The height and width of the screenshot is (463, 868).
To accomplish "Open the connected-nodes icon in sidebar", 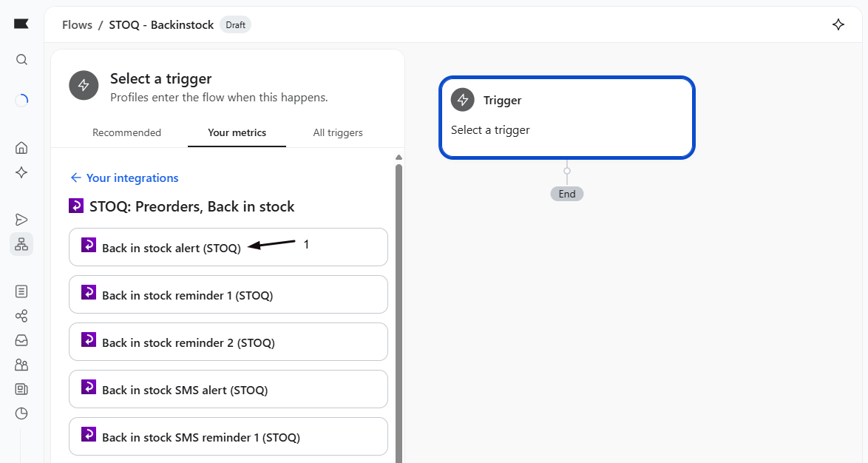I will pos(21,316).
